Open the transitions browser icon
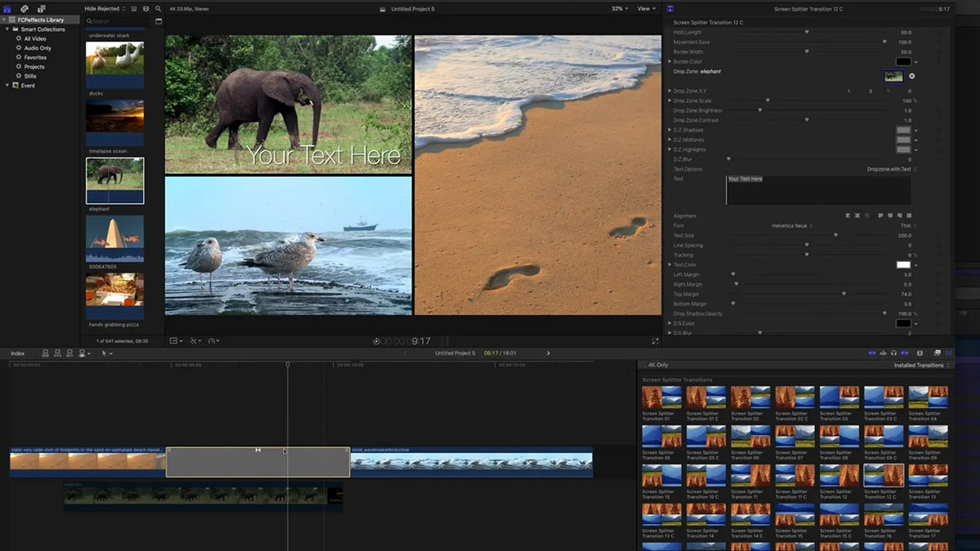The height and width of the screenshot is (551, 980). tap(949, 353)
